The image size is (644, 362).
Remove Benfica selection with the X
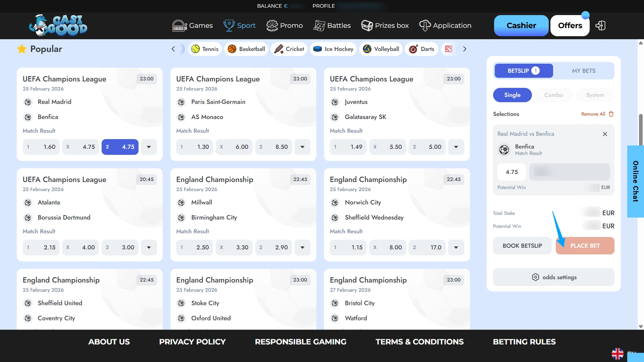[x=605, y=134]
